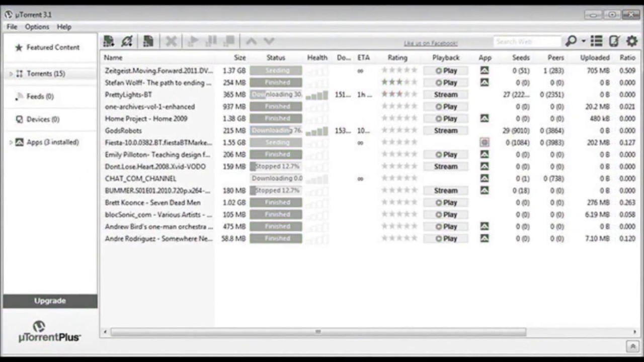Select Devices (0) in sidebar
This screenshot has width=644, height=362.
[x=43, y=119]
